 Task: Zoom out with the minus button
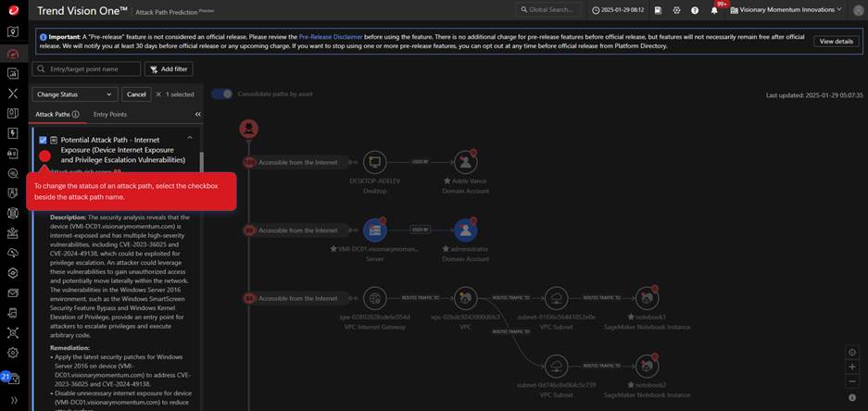click(852, 381)
